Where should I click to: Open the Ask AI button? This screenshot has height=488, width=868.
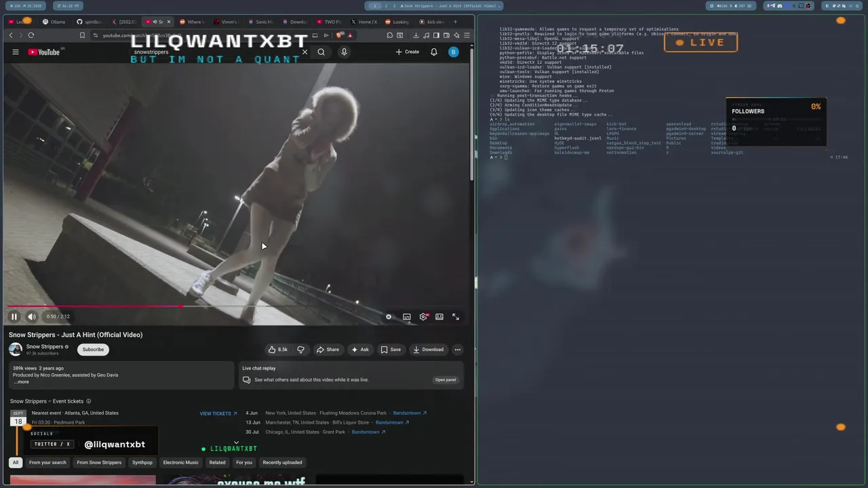[x=360, y=350]
